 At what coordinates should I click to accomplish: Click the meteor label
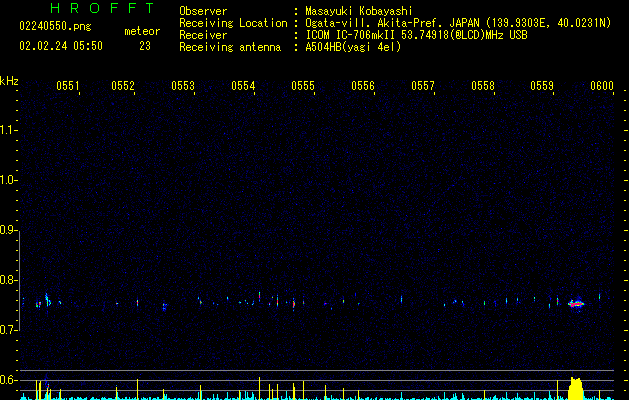[142, 31]
